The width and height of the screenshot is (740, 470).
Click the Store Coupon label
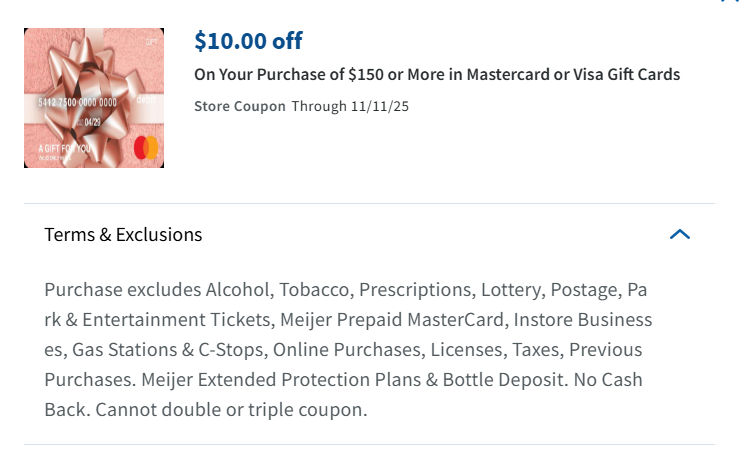click(x=239, y=106)
